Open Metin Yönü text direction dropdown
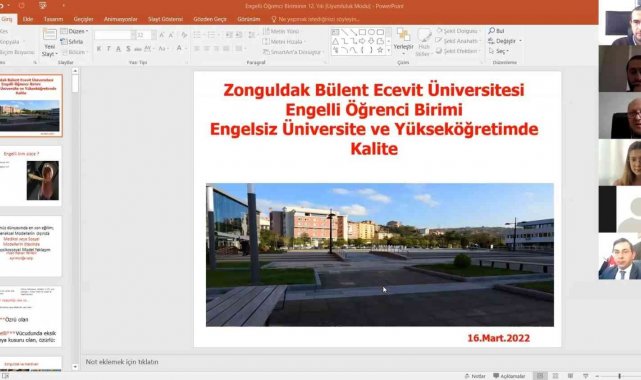This screenshot has width=641, height=380. (x=281, y=31)
